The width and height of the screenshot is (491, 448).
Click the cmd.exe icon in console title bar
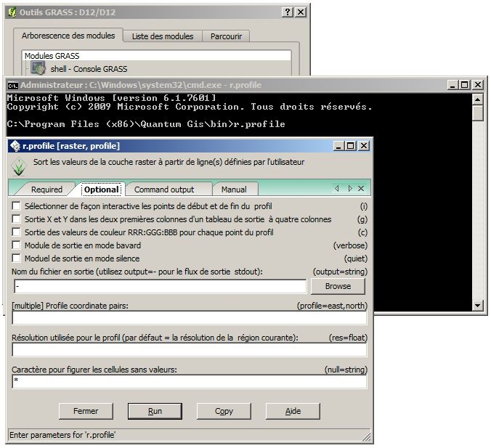point(13,86)
